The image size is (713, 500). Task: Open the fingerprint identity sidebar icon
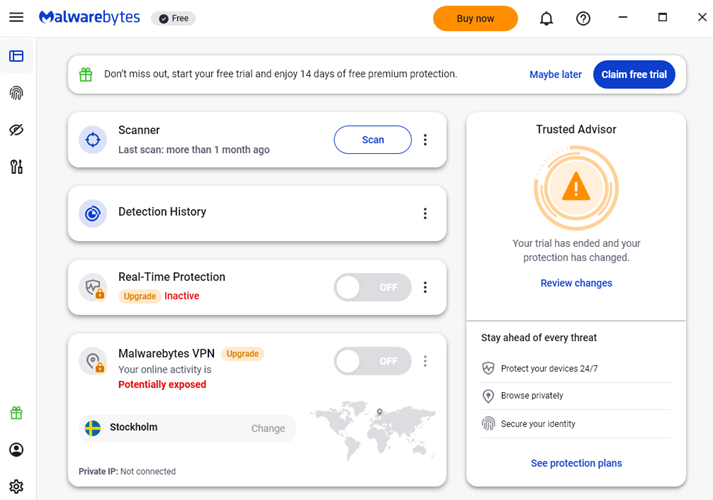click(16, 93)
